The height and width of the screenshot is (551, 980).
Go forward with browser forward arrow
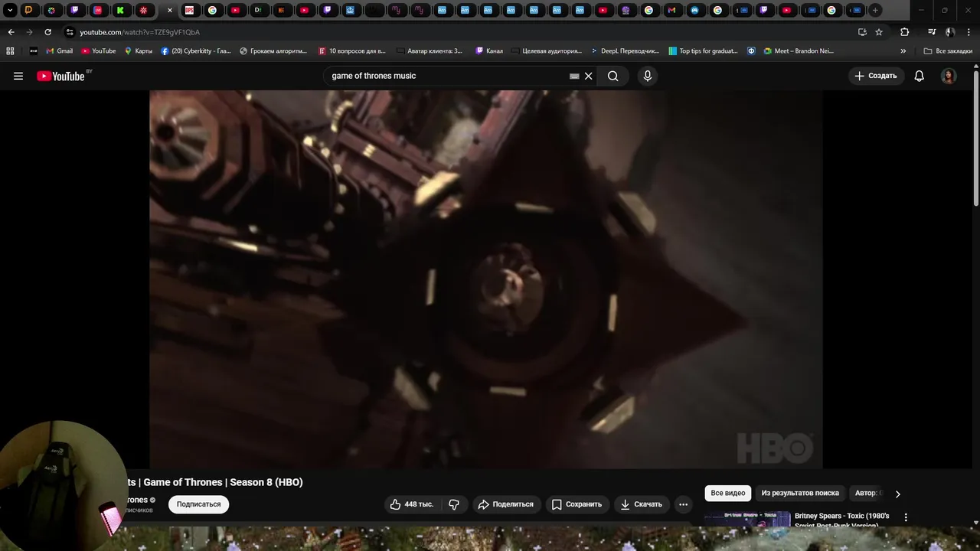pyautogui.click(x=29, y=32)
